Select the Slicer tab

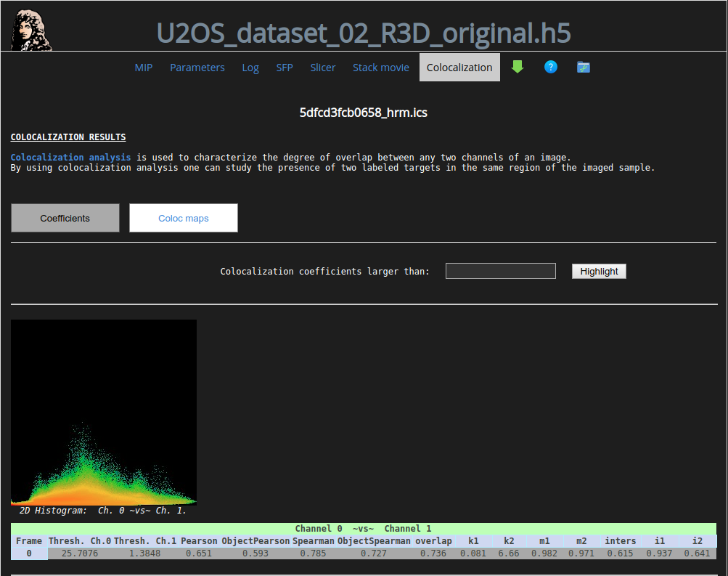click(323, 68)
